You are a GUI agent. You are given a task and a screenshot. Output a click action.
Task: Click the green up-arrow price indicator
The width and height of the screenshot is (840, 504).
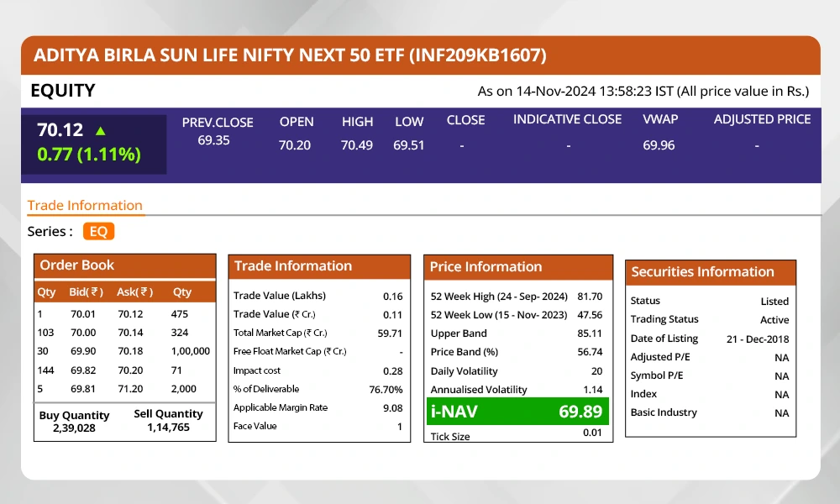pyautogui.click(x=100, y=131)
